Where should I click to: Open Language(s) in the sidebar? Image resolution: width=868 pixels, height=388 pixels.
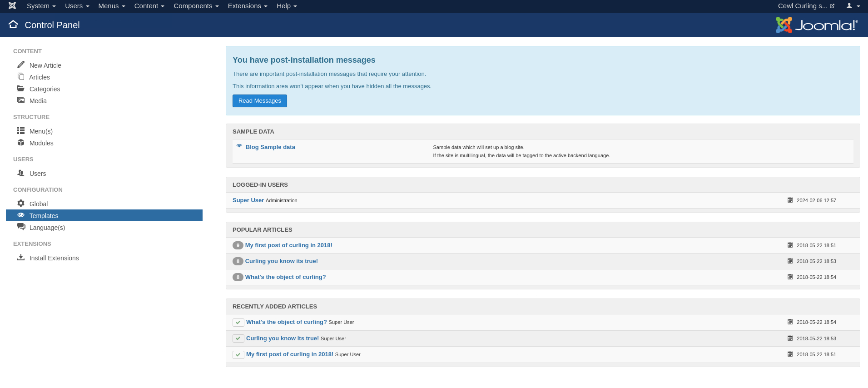(47, 228)
